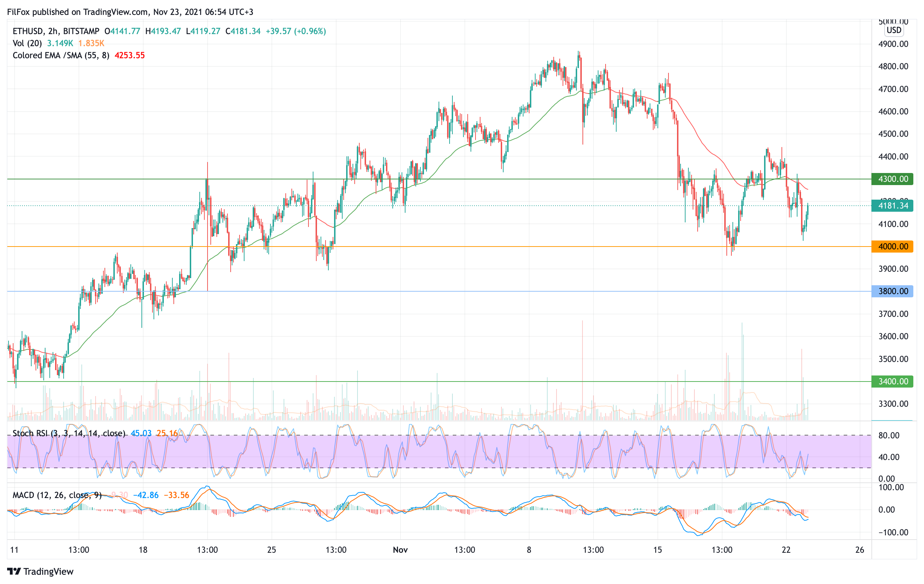Click the USD currency button
924x584 pixels.
coord(893,30)
